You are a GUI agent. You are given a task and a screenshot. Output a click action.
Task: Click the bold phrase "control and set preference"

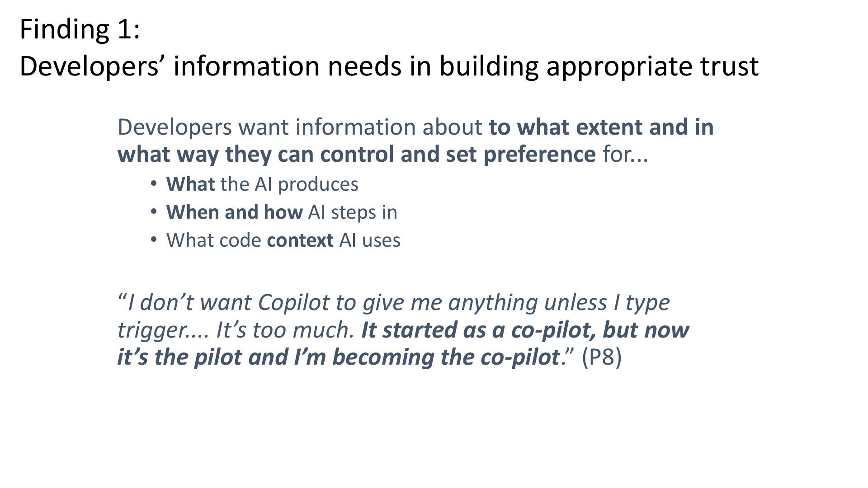458,154
